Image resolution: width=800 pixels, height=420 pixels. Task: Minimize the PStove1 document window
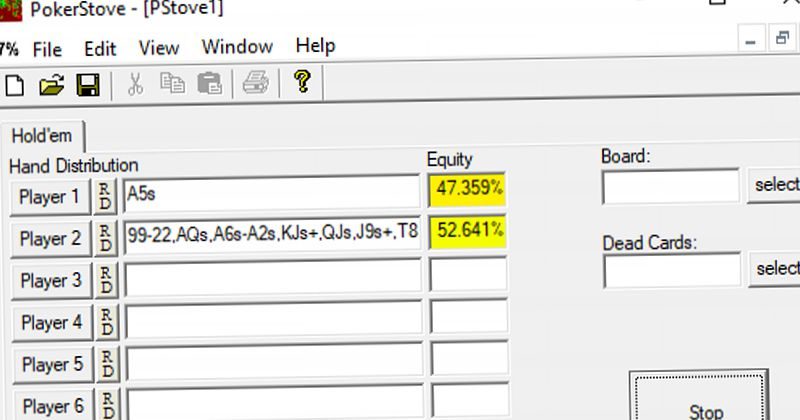click(x=751, y=39)
